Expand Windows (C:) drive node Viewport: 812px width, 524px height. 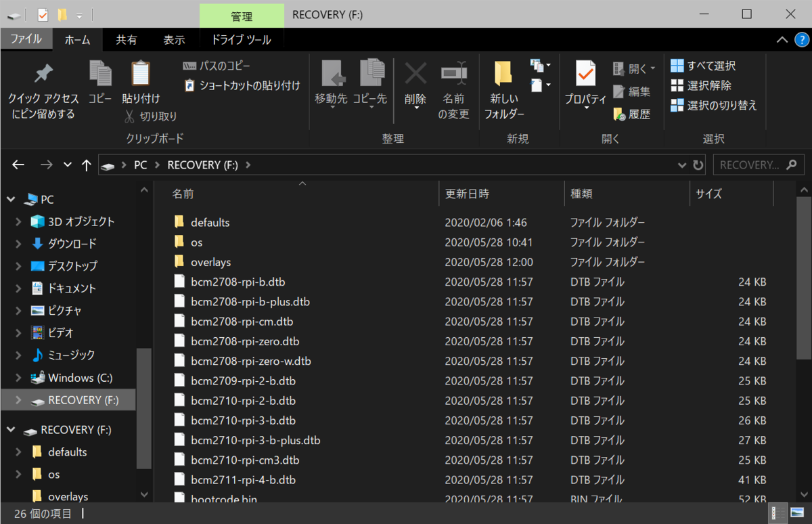(19, 378)
